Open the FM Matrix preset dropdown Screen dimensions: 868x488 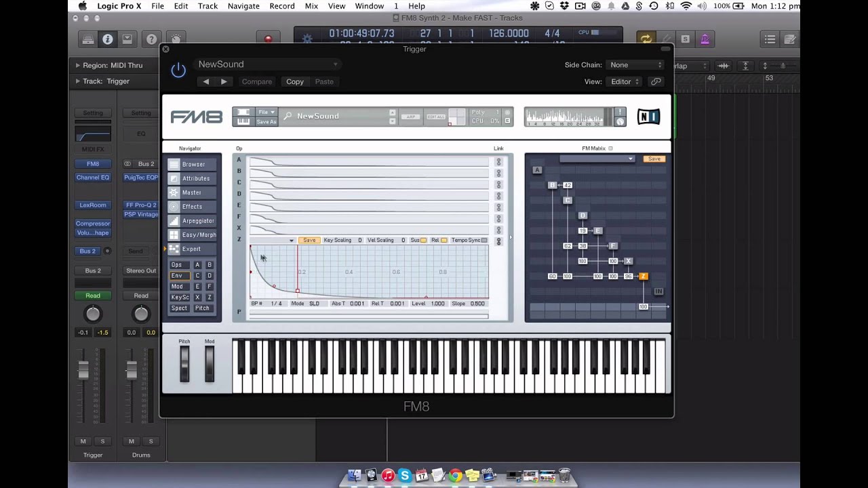(x=597, y=159)
